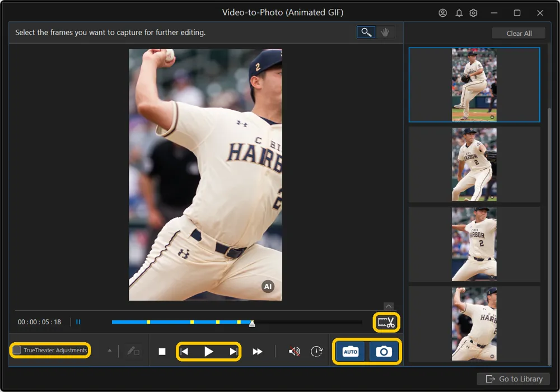Open the user account icon
Screen dimensions: 560x392
[442, 13]
